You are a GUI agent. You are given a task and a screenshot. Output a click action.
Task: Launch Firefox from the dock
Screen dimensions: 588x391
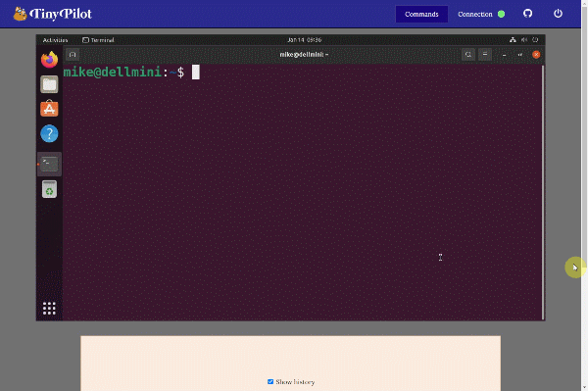(50, 60)
